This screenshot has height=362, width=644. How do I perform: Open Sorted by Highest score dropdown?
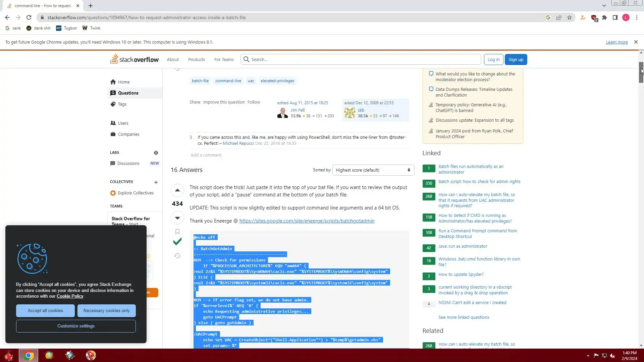pyautogui.click(x=373, y=170)
